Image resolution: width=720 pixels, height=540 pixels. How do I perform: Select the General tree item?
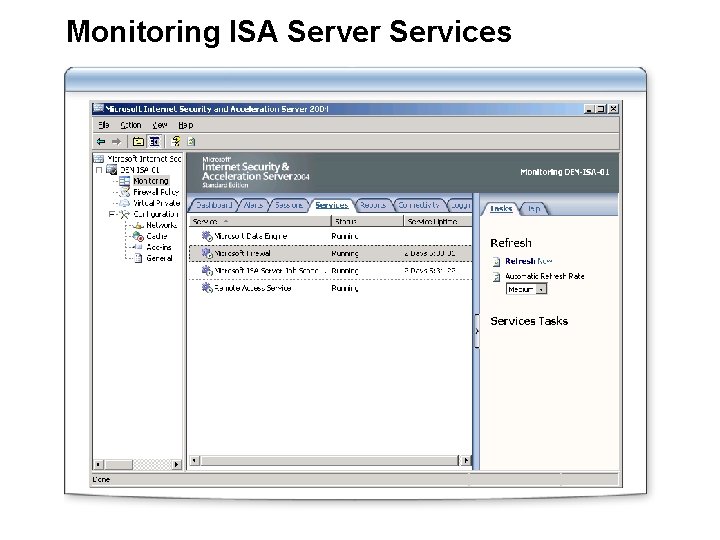click(x=159, y=259)
